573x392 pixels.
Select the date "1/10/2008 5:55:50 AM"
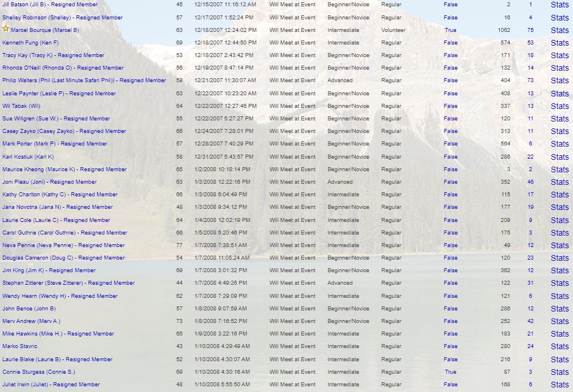[x=222, y=385]
